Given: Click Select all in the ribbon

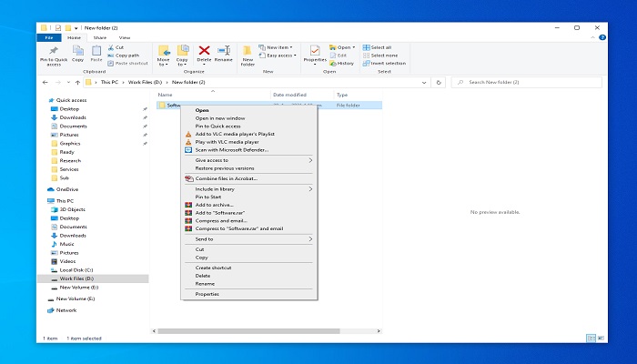Looking at the screenshot, I should pyautogui.click(x=380, y=46).
